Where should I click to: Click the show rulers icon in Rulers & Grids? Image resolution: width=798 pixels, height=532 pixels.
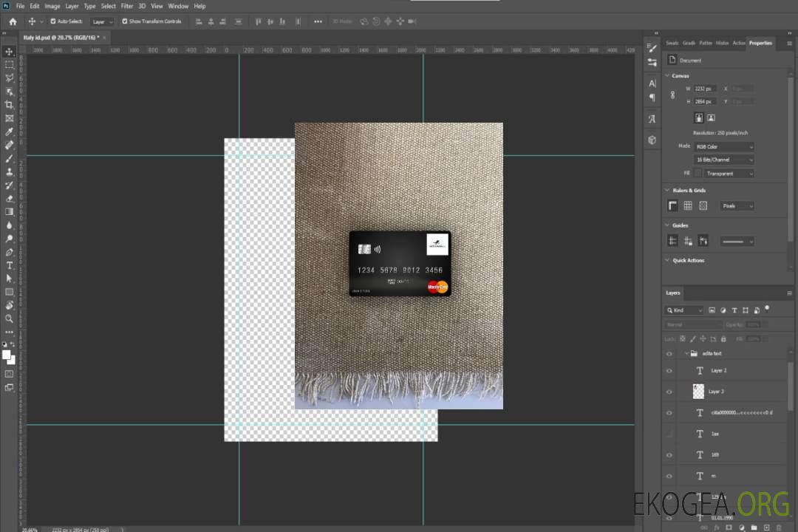(673, 205)
